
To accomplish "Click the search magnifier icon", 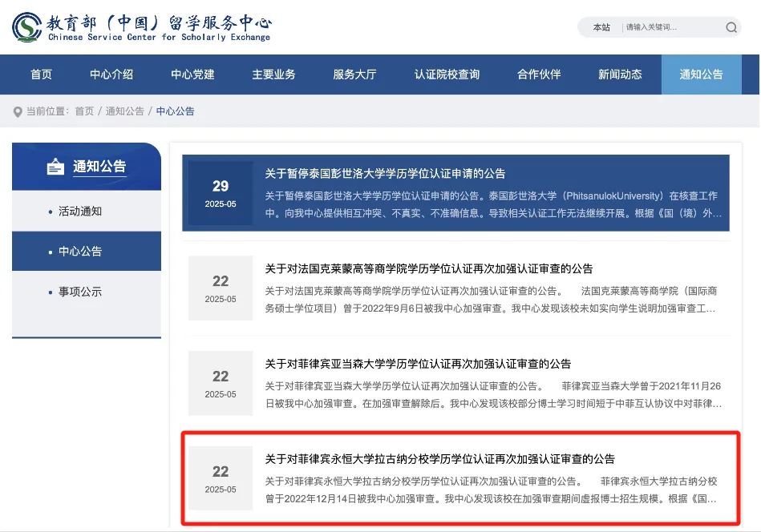I will click(731, 27).
